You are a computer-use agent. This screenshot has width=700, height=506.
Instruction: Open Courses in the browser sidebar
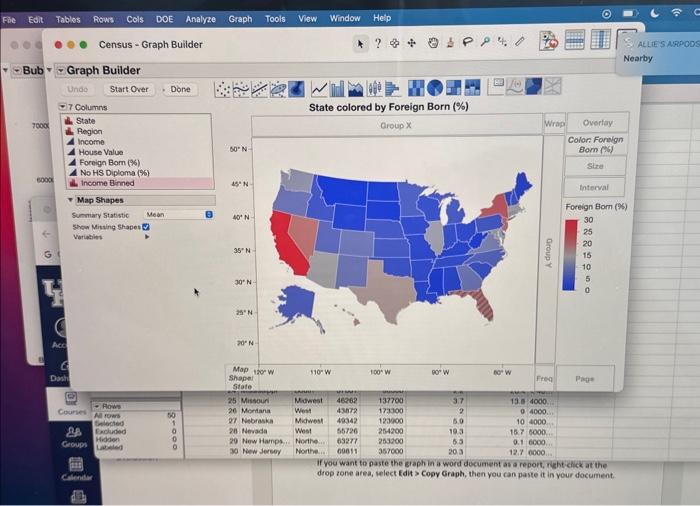click(x=71, y=403)
